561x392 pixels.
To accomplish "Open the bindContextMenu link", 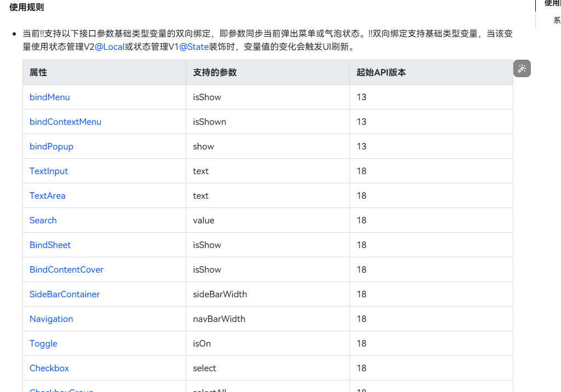I will (66, 122).
